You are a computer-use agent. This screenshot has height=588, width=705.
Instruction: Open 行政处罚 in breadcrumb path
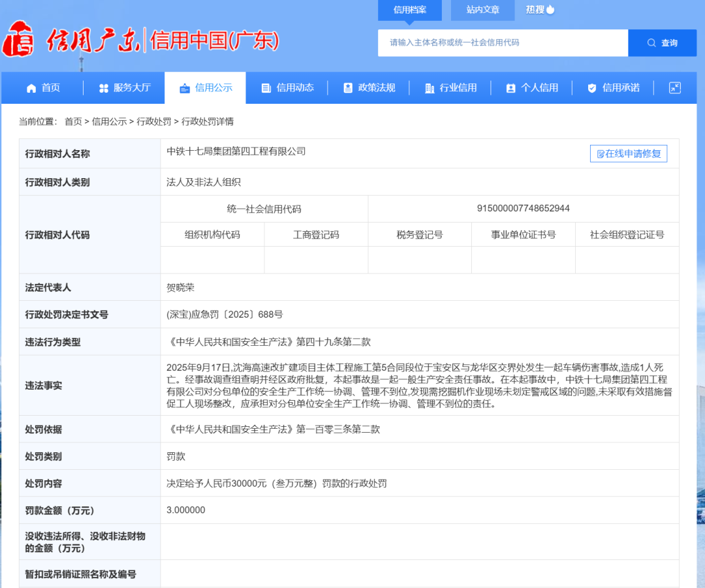pyautogui.click(x=153, y=121)
